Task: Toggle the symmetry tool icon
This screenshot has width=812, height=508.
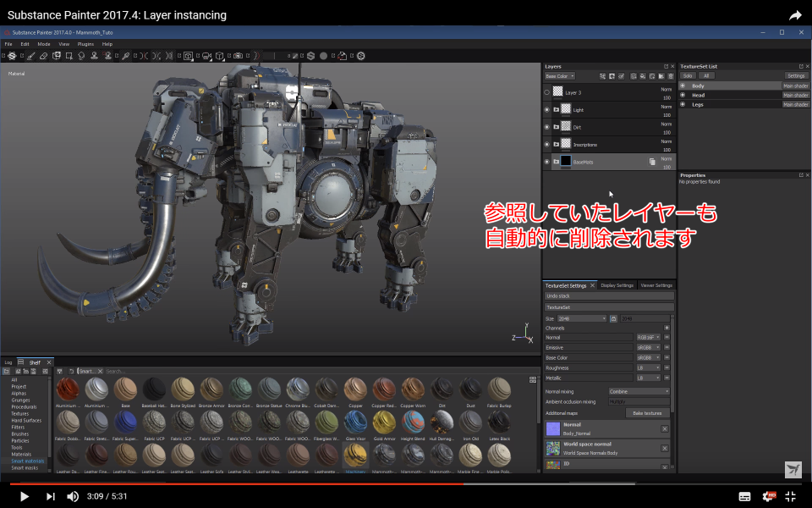Action: coord(144,56)
